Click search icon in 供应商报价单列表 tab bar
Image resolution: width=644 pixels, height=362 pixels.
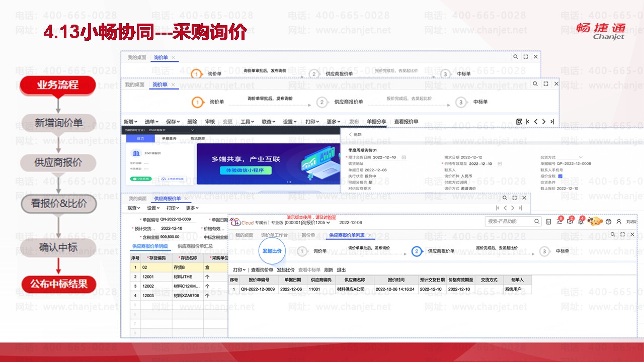(x=612, y=235)
